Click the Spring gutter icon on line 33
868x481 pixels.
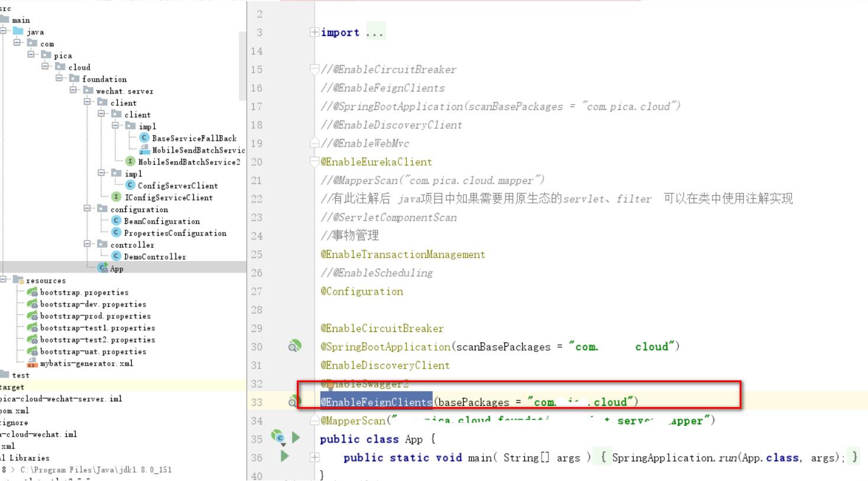[292, 402]
